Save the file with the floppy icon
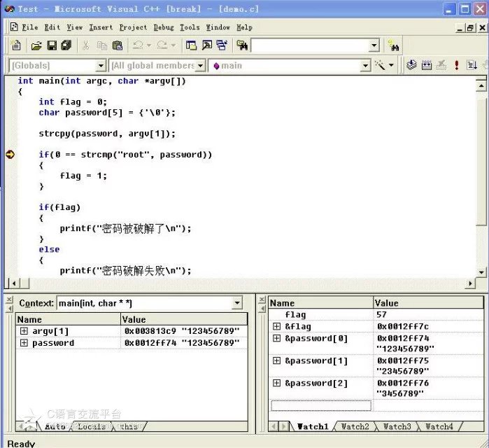 click(52, 45)
